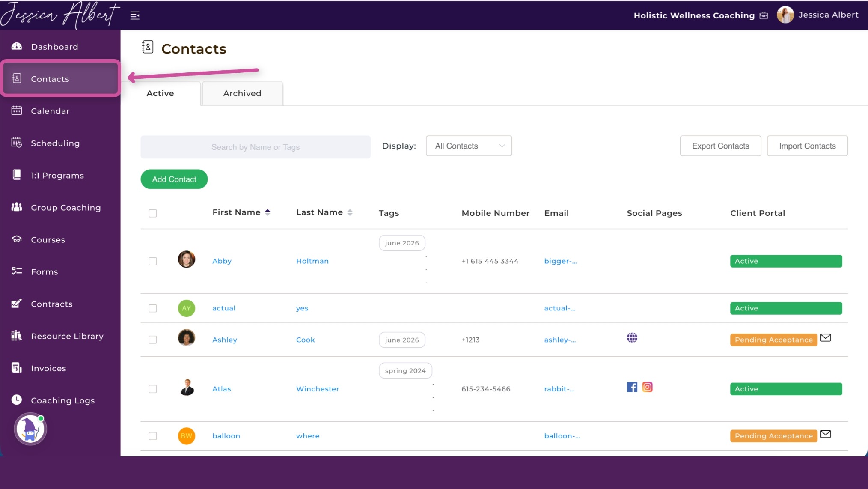
Task: Sort contacts by First Name arrow
Action: pos(268,212)
